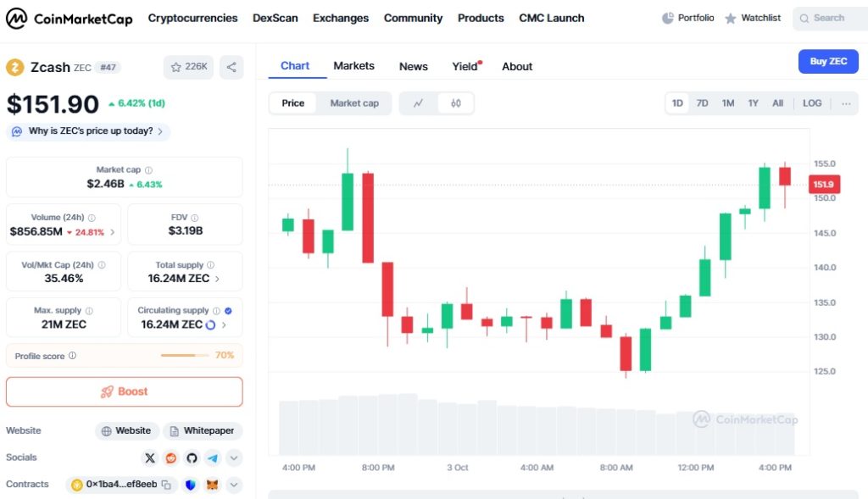This screenshot has height=499, width=868.
Task: Open the Exchanges menu in top navigation
Action: pos(341,18)
